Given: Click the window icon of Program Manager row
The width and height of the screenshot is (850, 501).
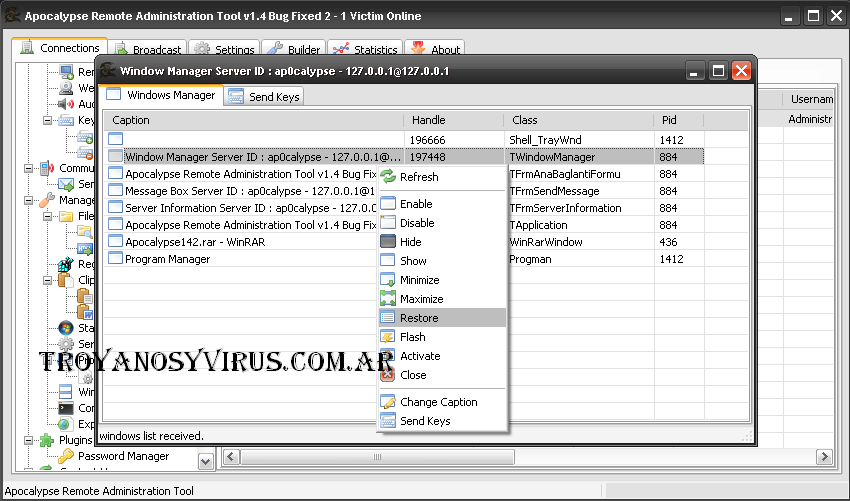Looking at the screenshot, I should tap(115, 259).
